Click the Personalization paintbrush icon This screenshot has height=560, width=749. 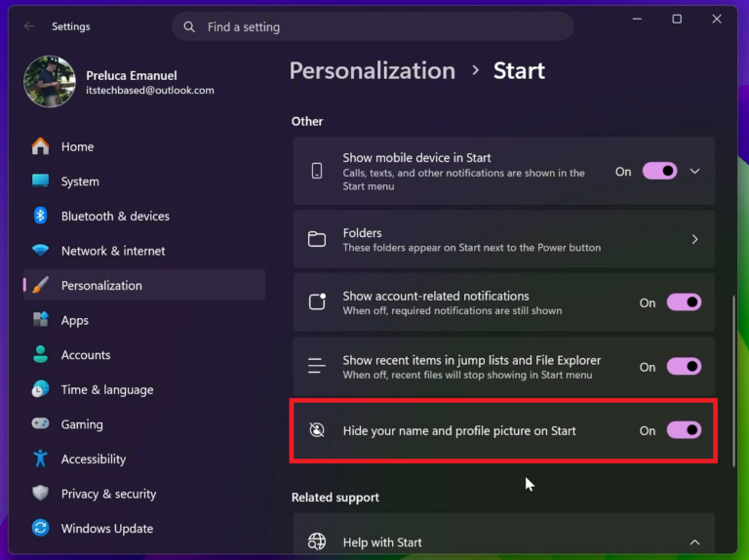41,285
